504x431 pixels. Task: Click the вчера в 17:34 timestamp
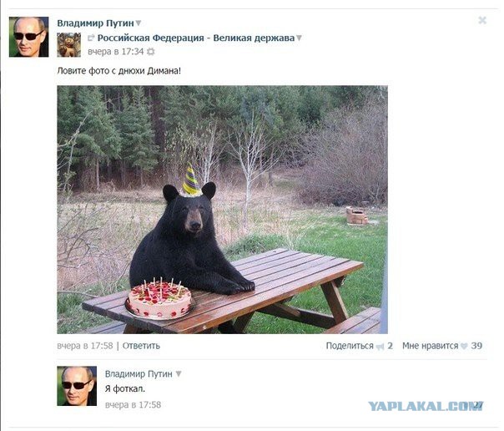[116, 52]
